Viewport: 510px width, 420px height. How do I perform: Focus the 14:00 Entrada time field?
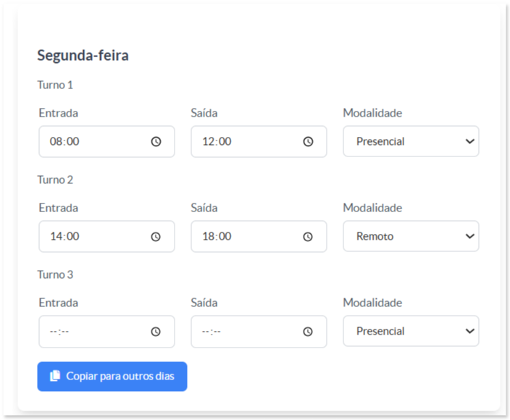106,236
